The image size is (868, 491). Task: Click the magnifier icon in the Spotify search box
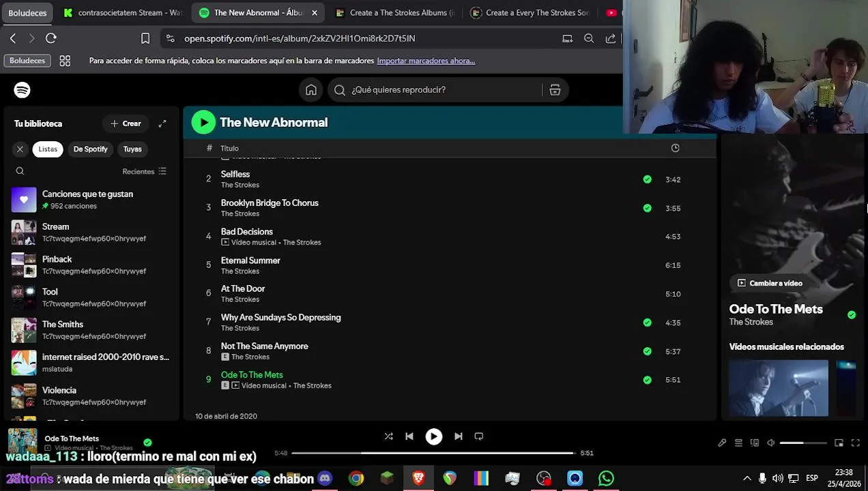pyautogui.click(x=340, y=90)
